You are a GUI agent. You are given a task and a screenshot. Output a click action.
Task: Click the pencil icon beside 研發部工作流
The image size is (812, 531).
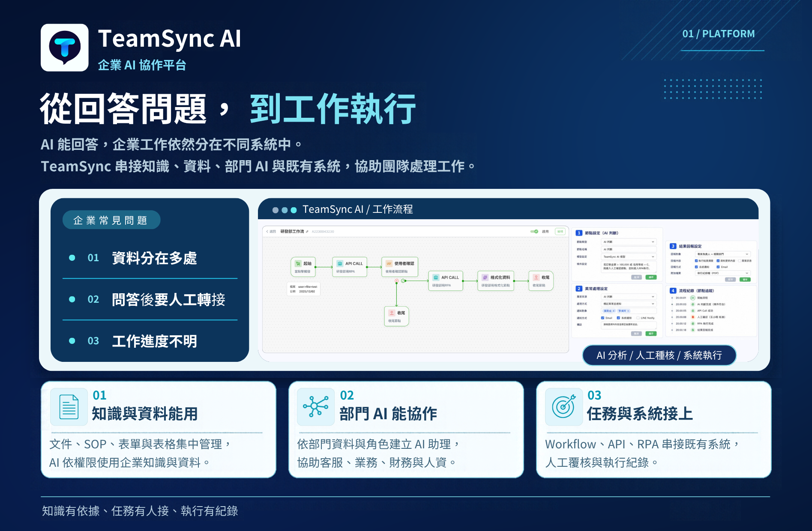tap(307, 232)
